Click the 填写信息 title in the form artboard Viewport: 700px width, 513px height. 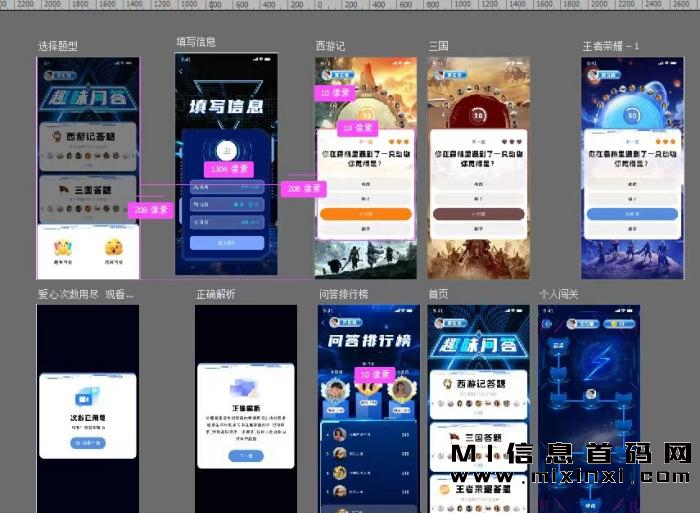pos(226,106)
